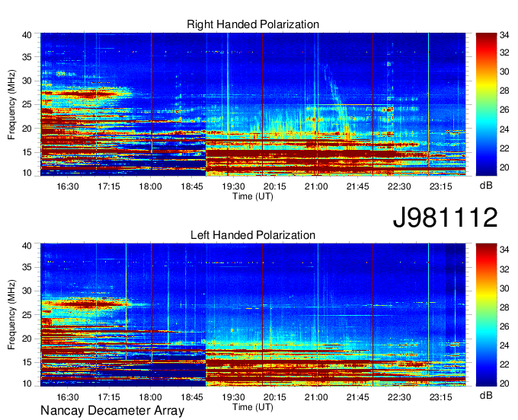Click the right-handed spectrogram plot

(x=253, y=104)
